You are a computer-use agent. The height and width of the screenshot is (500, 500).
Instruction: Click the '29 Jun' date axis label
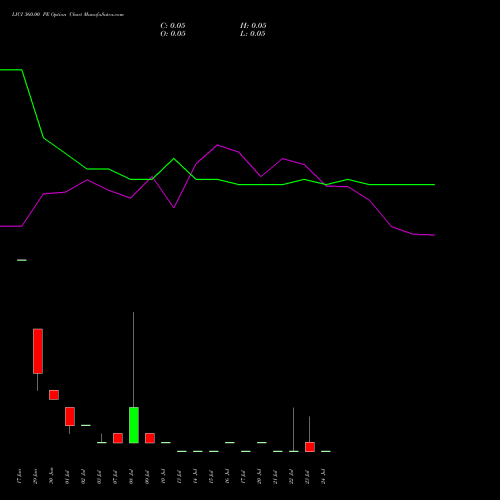pyautogui.click(x=35, y=476)
